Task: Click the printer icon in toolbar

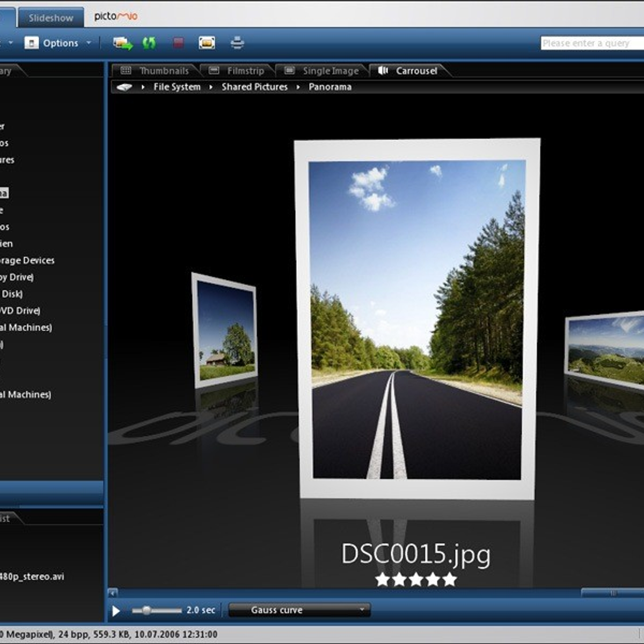Action: (237, 43)
